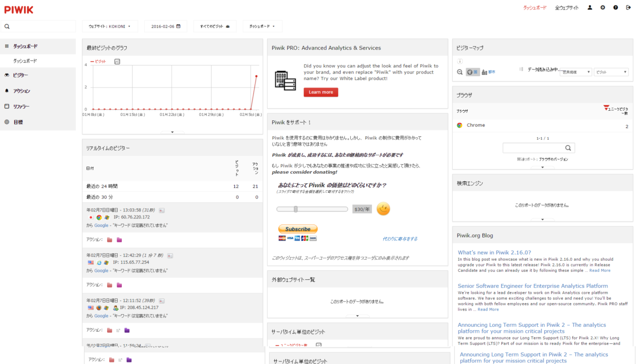Viewport: 636px width, 364px height.
Task: Open all websites in top navigation
Action: [x=567, y=8]
